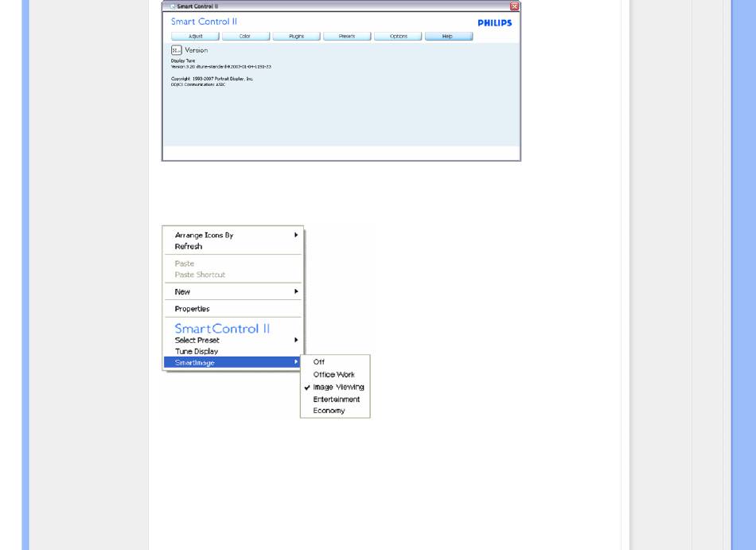Image resolution: width=756 pixels, height=550 pixels.
Task: Set SmartImage mode to Off
Action: point(335,362)
